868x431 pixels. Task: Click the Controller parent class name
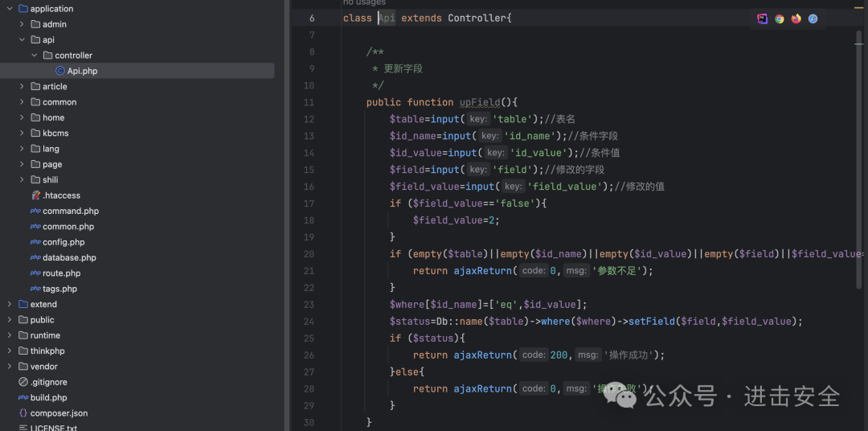click(477, 18)
